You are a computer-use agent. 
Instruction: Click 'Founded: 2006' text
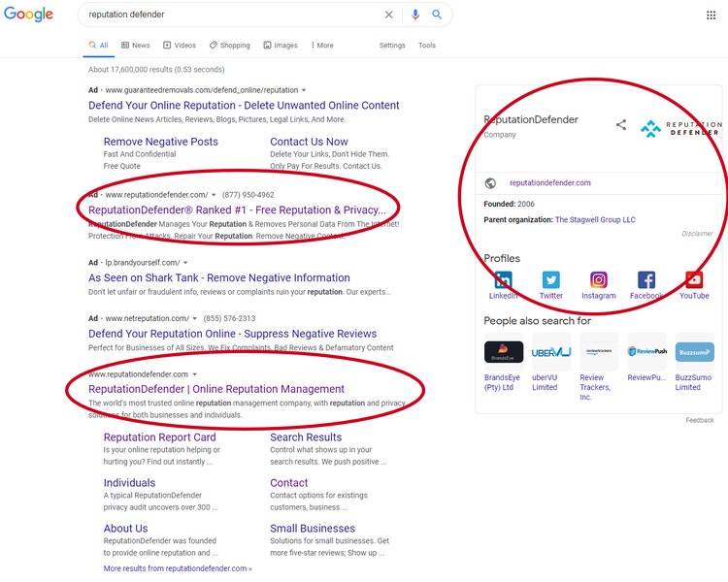click(x=509, y=204)
